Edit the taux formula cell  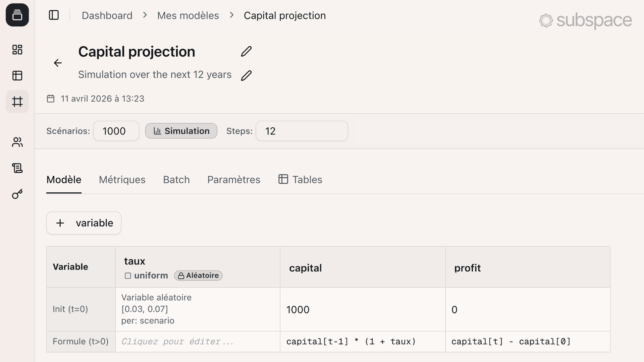click(x=177, y=341)
